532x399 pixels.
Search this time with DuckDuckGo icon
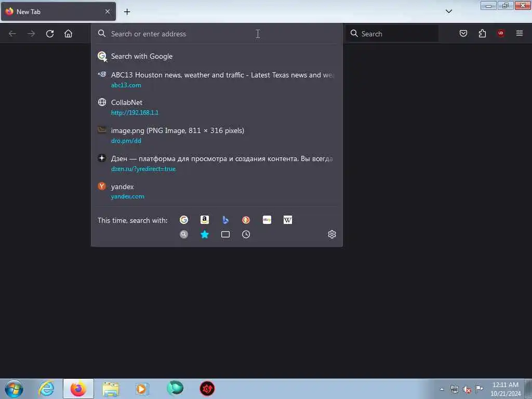(x=246, y=220)
